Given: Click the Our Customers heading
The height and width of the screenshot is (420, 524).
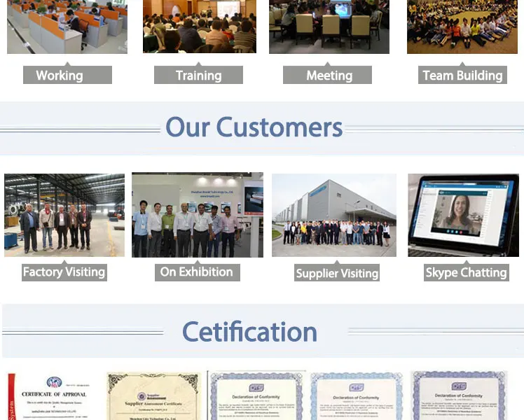Looking at the screenshot, I should (254, 127).
